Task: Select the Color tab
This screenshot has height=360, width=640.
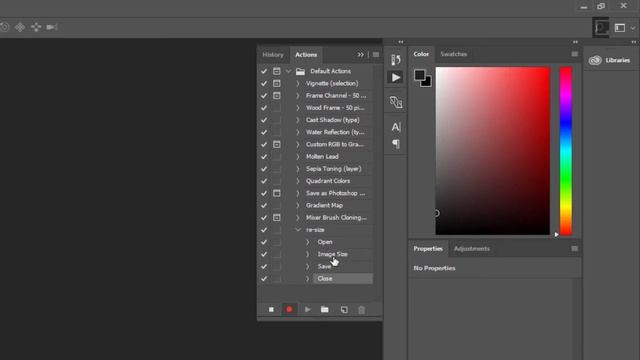Action: (421, 54)
